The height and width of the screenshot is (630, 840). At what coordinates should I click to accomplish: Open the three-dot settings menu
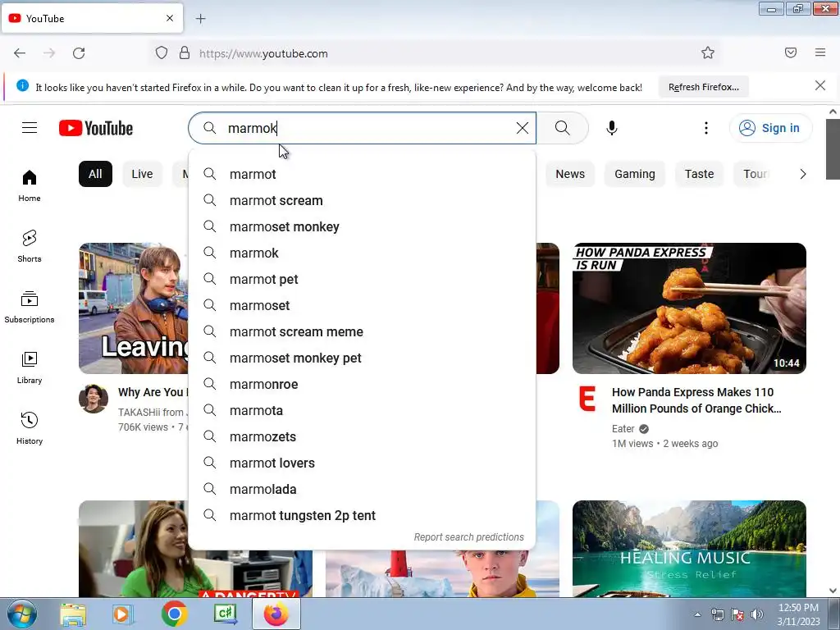coord(706,128)
